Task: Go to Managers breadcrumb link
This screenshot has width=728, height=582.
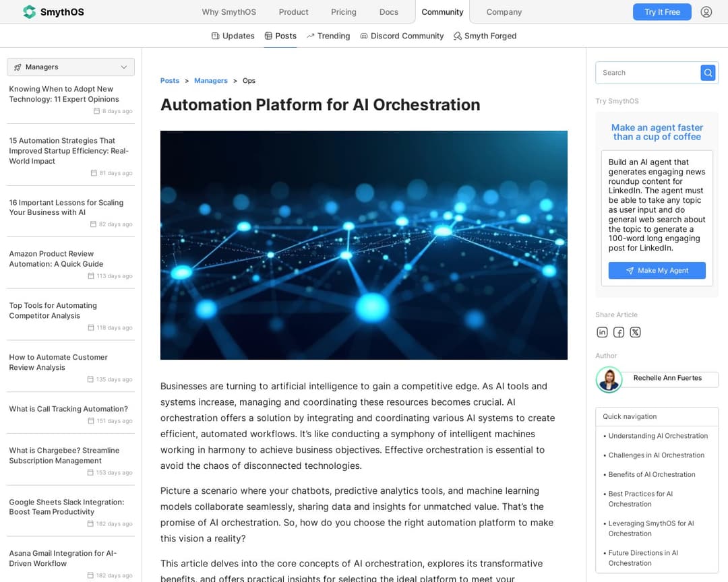Action: 211,81
